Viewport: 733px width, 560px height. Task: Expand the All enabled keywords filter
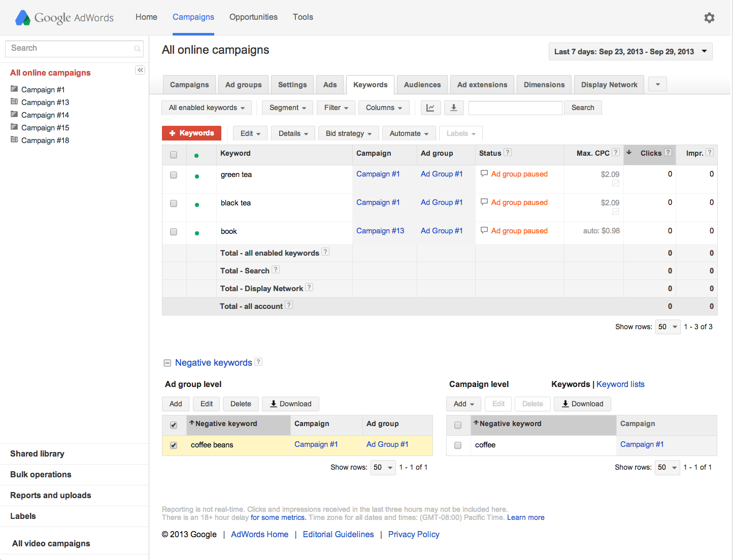click(207, 108)
